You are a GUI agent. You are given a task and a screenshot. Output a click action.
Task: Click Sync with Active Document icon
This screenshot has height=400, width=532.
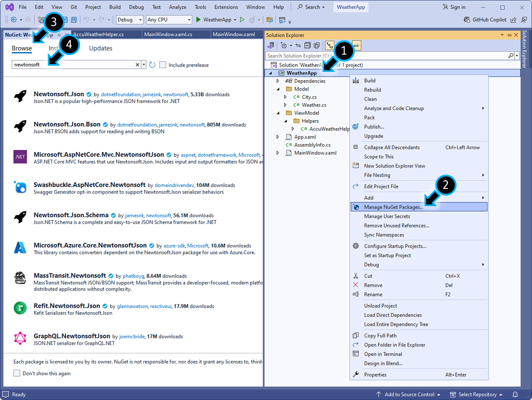coord(298,46)
